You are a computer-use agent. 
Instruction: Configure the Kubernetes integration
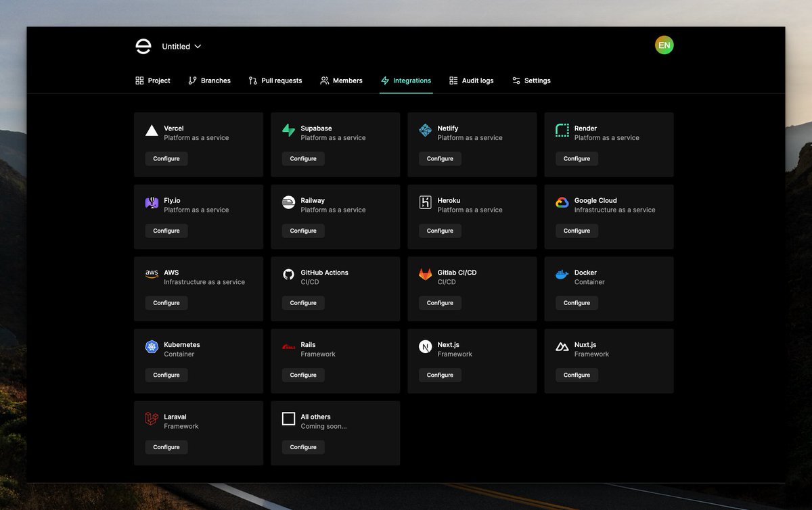[x=166, y=375]
